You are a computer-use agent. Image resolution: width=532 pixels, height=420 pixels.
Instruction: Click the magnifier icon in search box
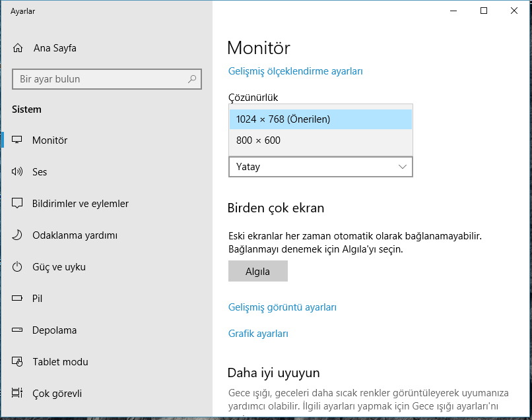coord(192,79)
